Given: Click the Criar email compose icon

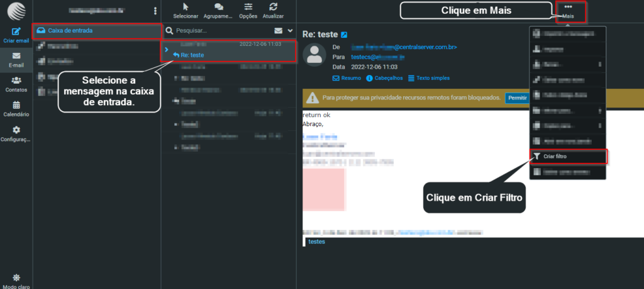Looking at the screenshot, I should point(16,31).
